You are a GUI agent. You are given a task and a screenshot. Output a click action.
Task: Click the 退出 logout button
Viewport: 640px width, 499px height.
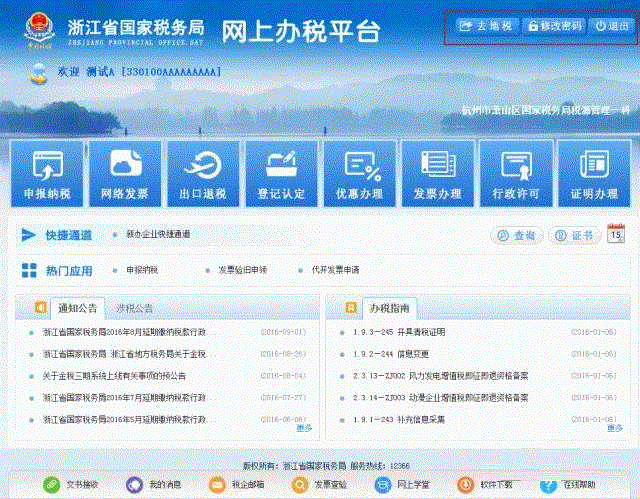click(611, 26)
